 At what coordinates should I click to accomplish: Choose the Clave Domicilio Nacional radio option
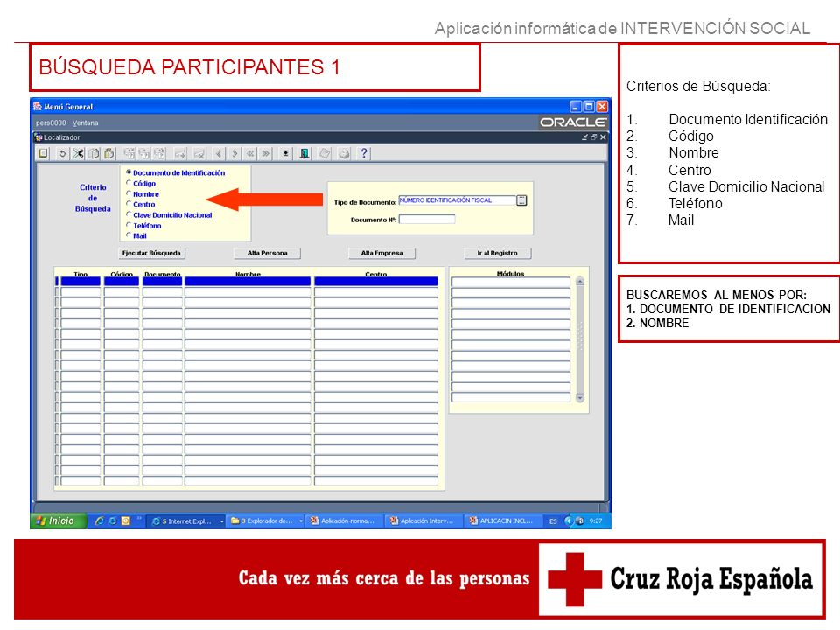[129, 214]
